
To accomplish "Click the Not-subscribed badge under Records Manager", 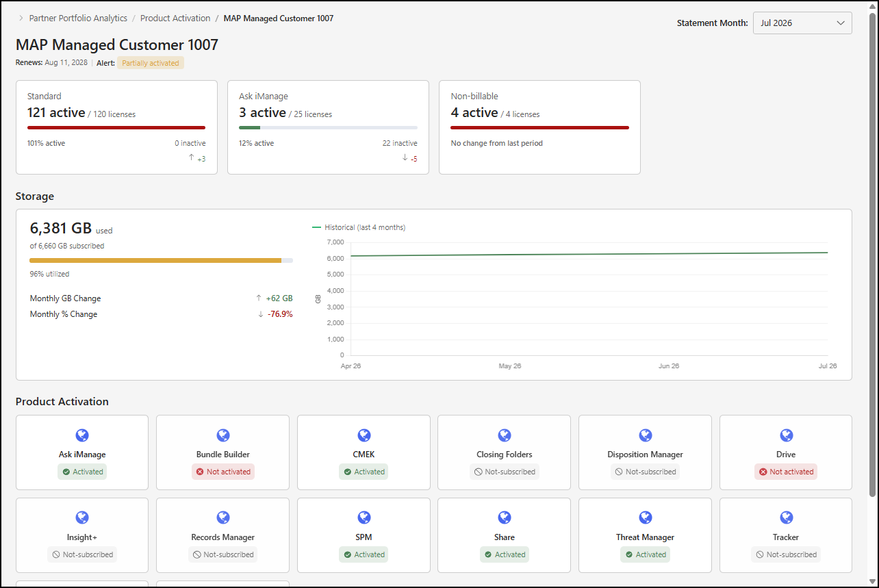I will point(222,554).
